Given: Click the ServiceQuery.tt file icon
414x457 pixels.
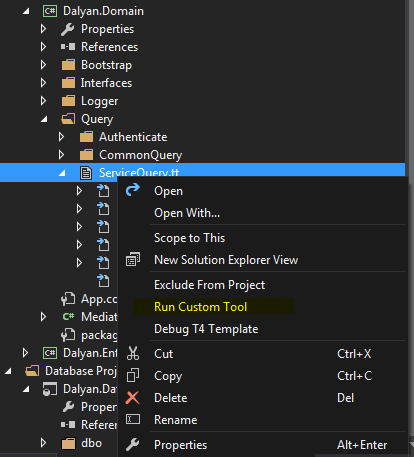Looking at the screenshot, I should (86, 173).
